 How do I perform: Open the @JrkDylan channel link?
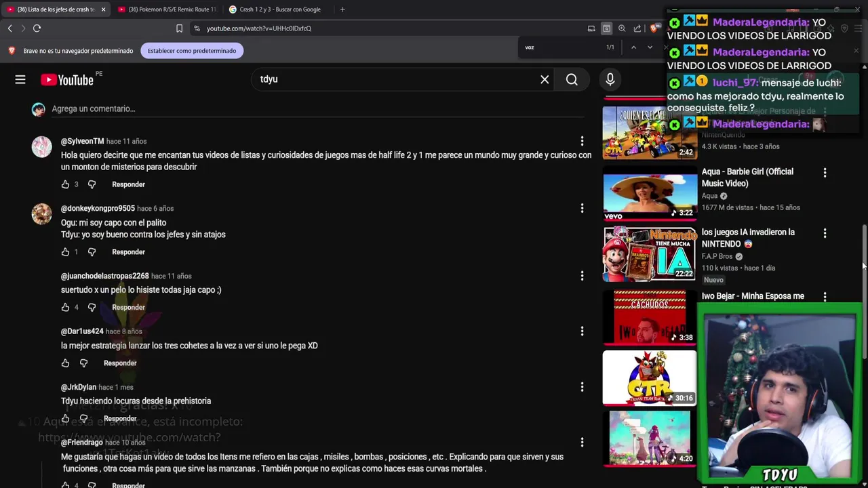pos(79,387)
